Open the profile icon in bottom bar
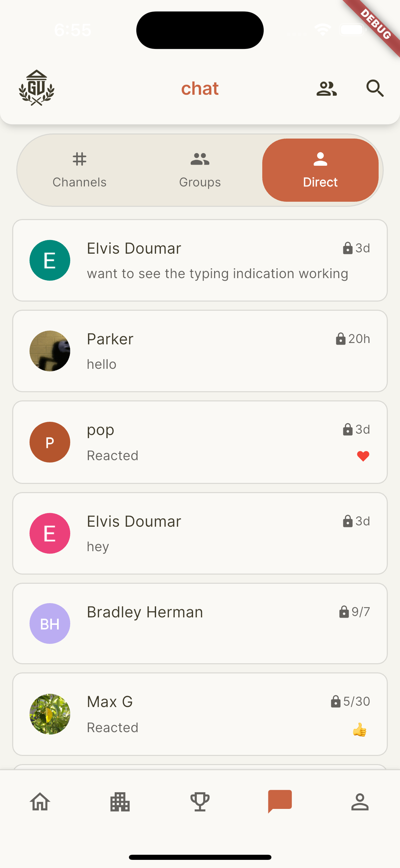Screen dimensions: 400x868 click(x=360, y=802)
